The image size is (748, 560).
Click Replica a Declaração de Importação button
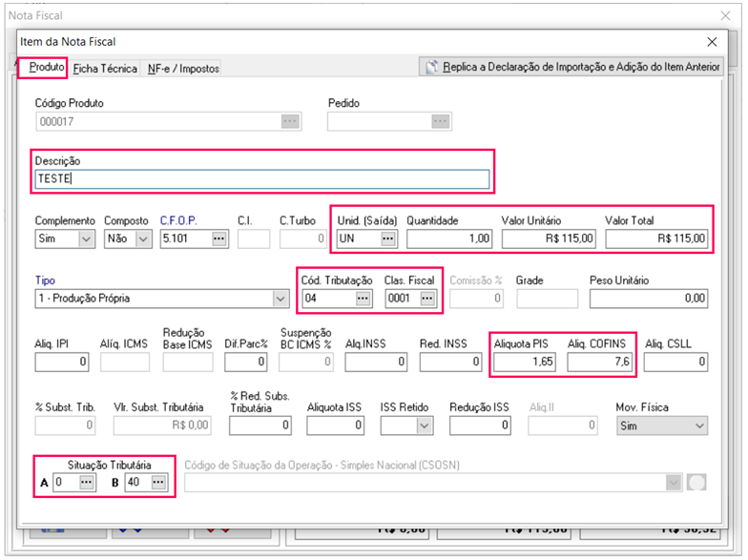572,68
